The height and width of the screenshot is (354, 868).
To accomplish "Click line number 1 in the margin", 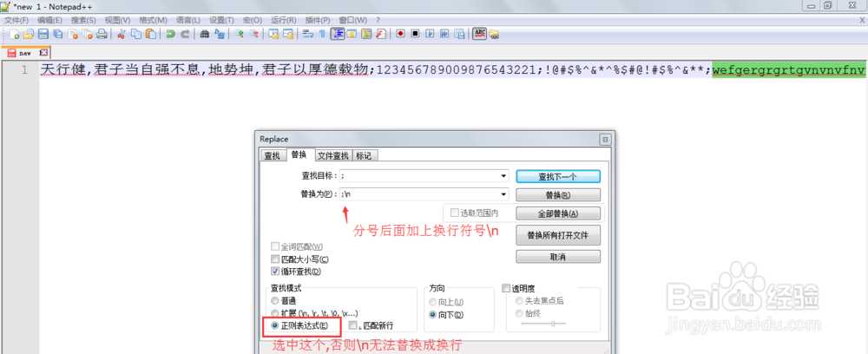I will 24,70.
